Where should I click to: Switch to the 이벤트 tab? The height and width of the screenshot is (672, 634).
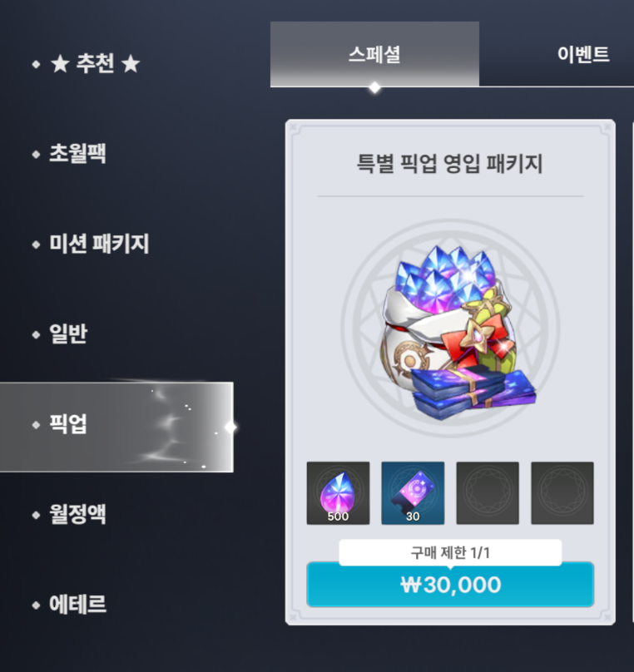(583, 54)
